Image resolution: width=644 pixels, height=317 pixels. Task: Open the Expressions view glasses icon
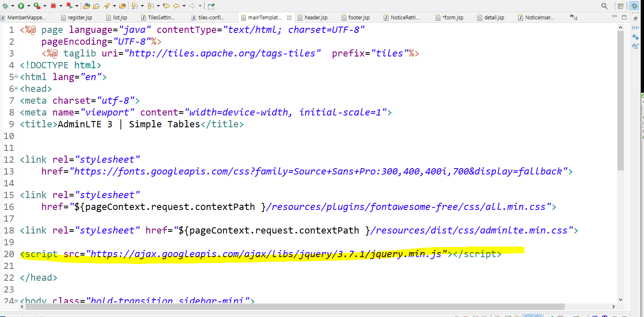tap(635, 46)
